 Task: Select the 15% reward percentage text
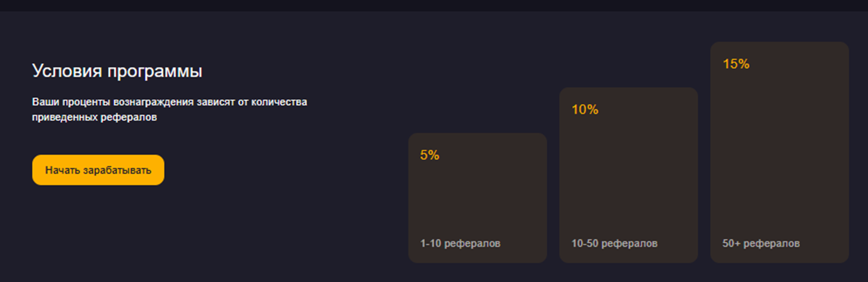pyautogui.click(x=735, y=64)
